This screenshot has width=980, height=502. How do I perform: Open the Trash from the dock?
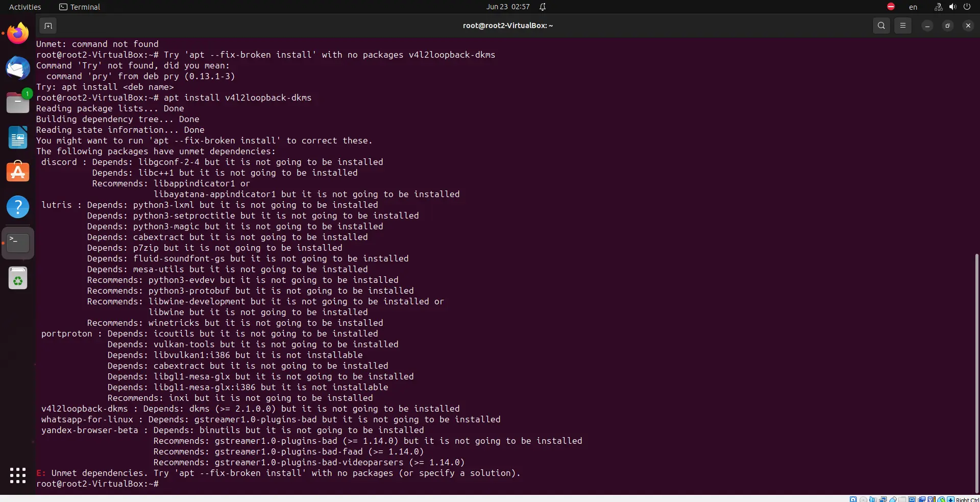point(18,278)
